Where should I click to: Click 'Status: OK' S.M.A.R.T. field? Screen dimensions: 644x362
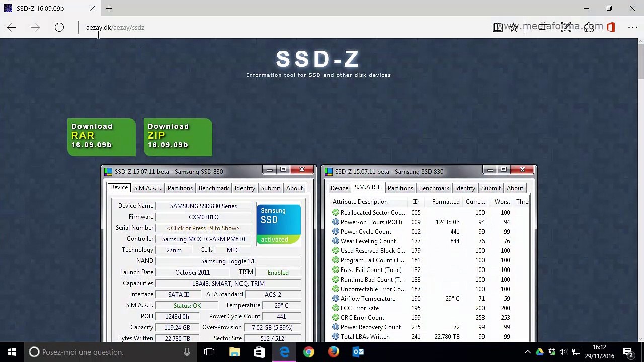tap(187, 305)
